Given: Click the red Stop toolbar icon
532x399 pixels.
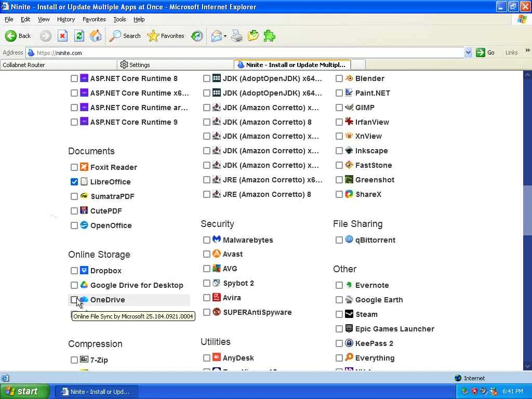Looking at the screenshot, I should [x=62, y=36].
